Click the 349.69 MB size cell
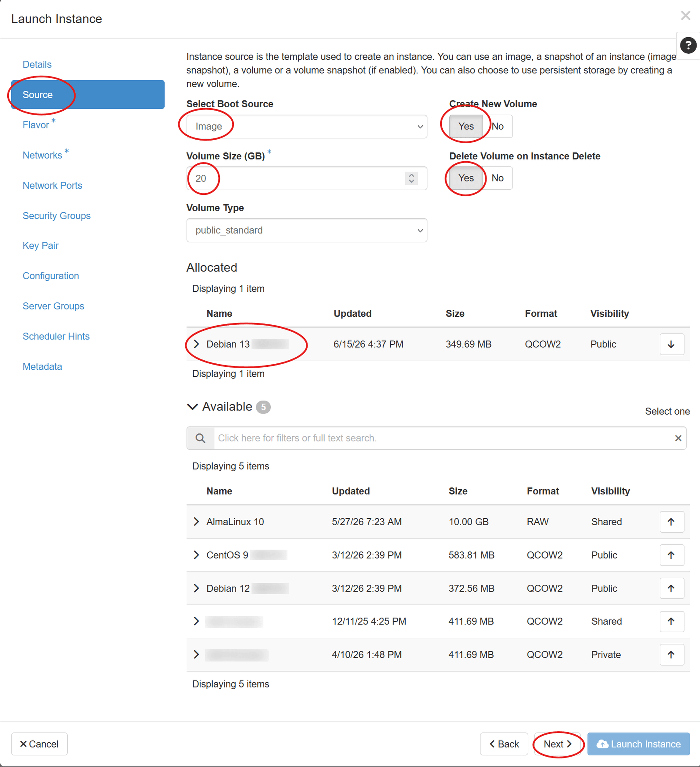Screen dimensions: 700x767 click(x=468, y=344)
